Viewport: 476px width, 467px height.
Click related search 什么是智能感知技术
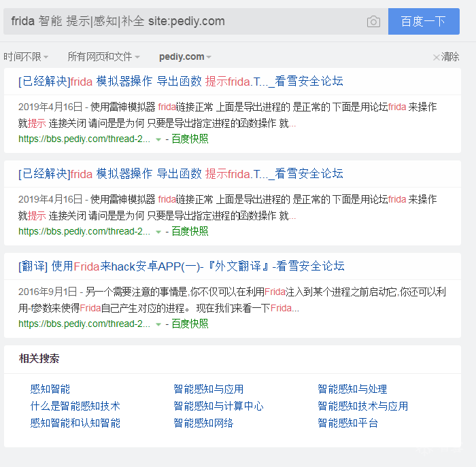(75, 406)
